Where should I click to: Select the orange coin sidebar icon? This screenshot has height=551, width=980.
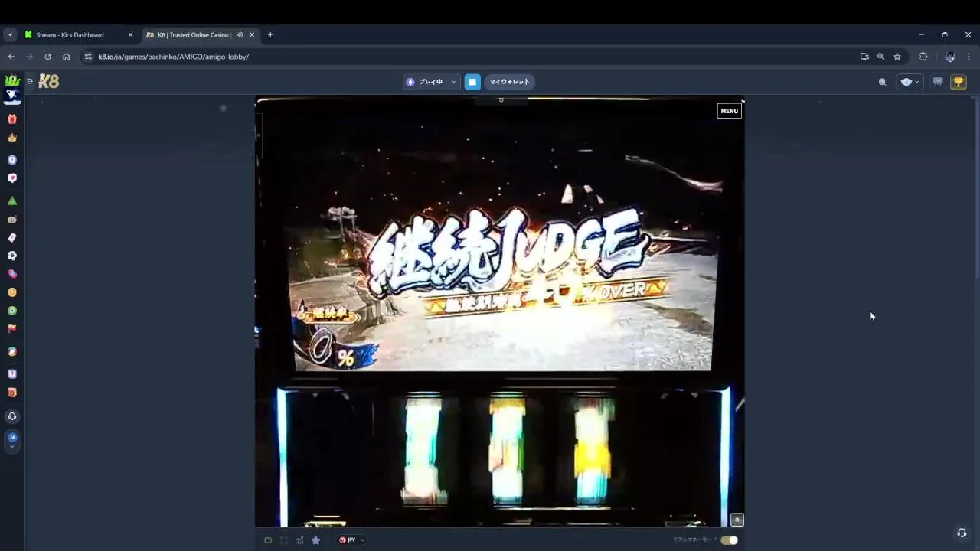12,292
